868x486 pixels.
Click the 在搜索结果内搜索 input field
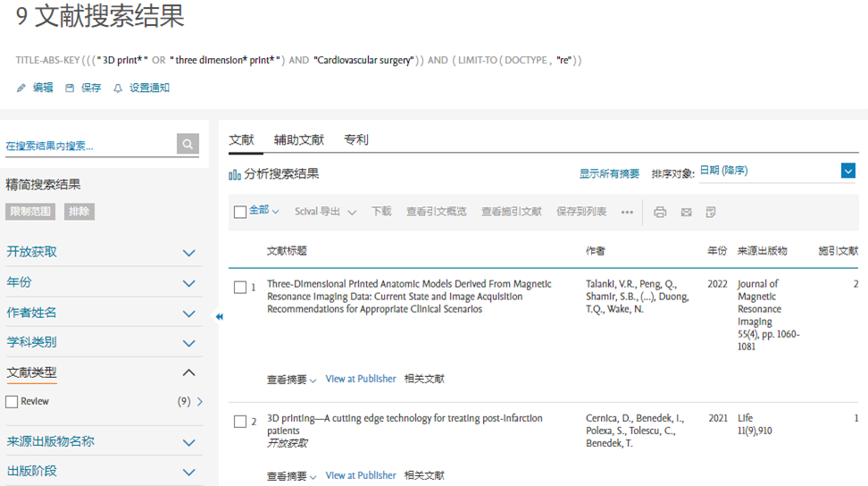89,145
